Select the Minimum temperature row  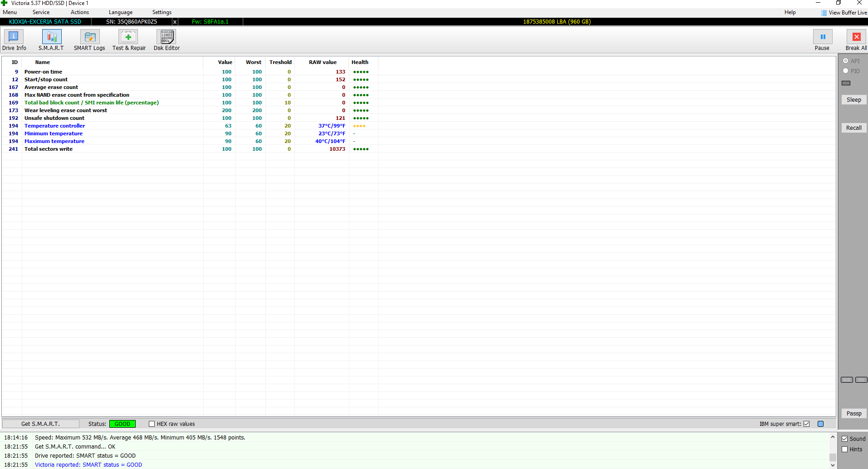click(x=190, y=133)
